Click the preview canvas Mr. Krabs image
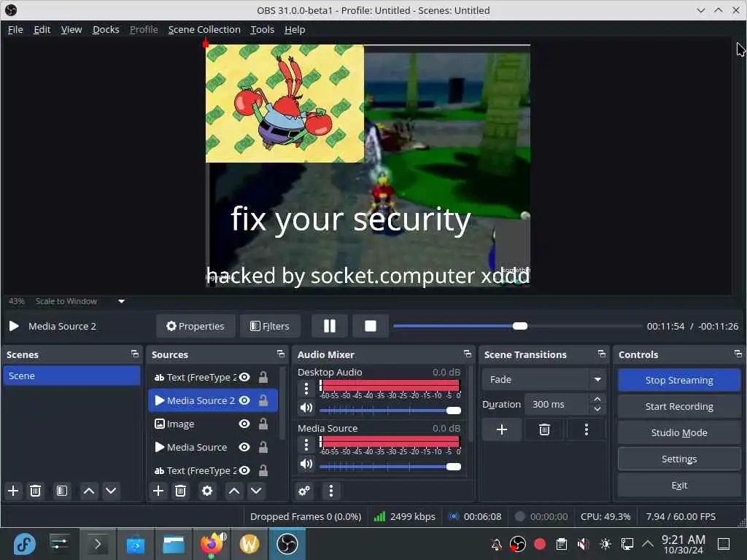The image size is (747, 560). 285,104
